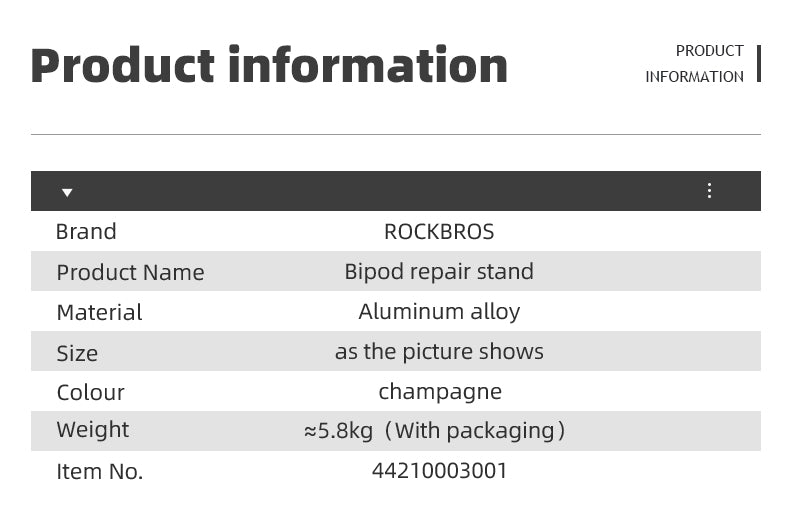Select the Brand row label
Image resolution: width=790 pixels, height=510 pixels.
click(x=86, y=231)
